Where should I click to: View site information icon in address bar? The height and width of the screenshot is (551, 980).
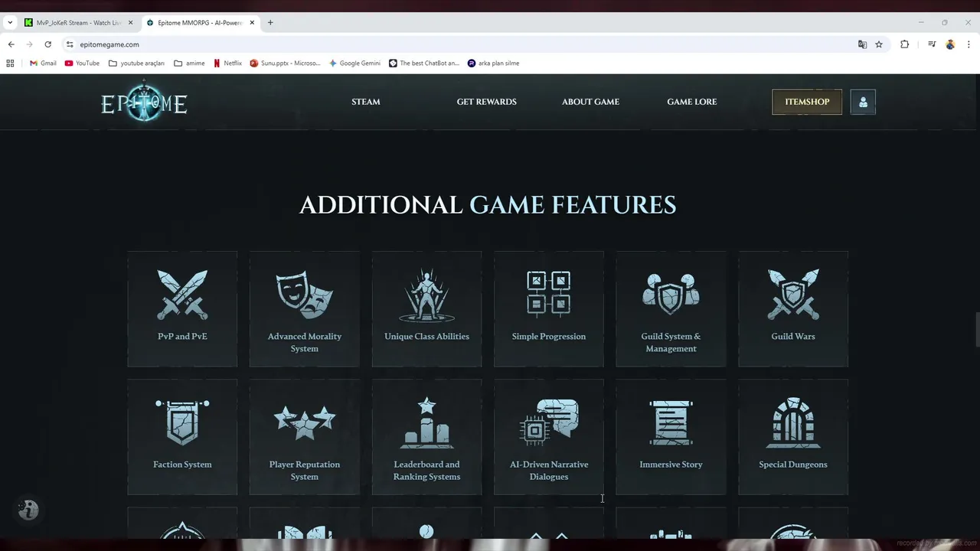pyautogui.click(x=70, y=44)
